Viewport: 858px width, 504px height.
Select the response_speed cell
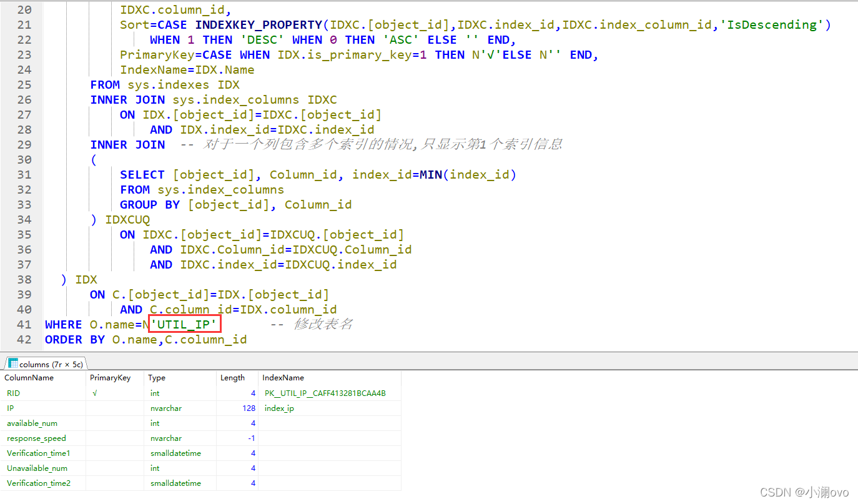click(x=44, y=438)
